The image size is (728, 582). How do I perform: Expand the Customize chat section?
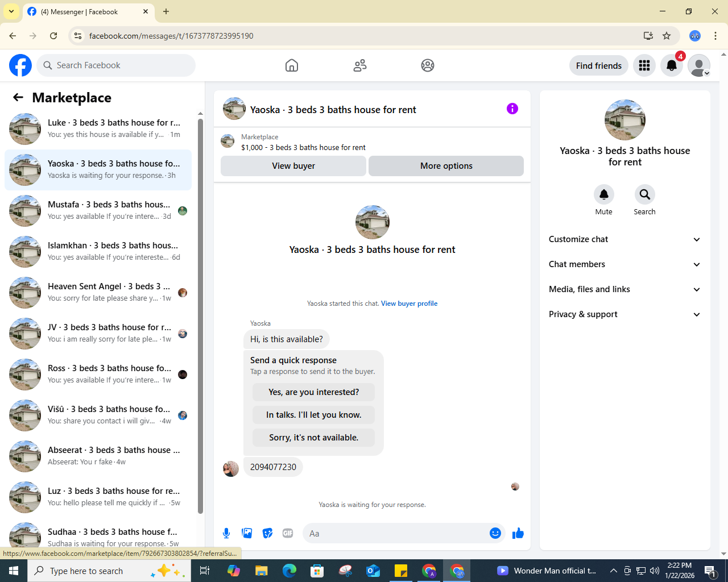pyautogui.click(x=624, y=239)
